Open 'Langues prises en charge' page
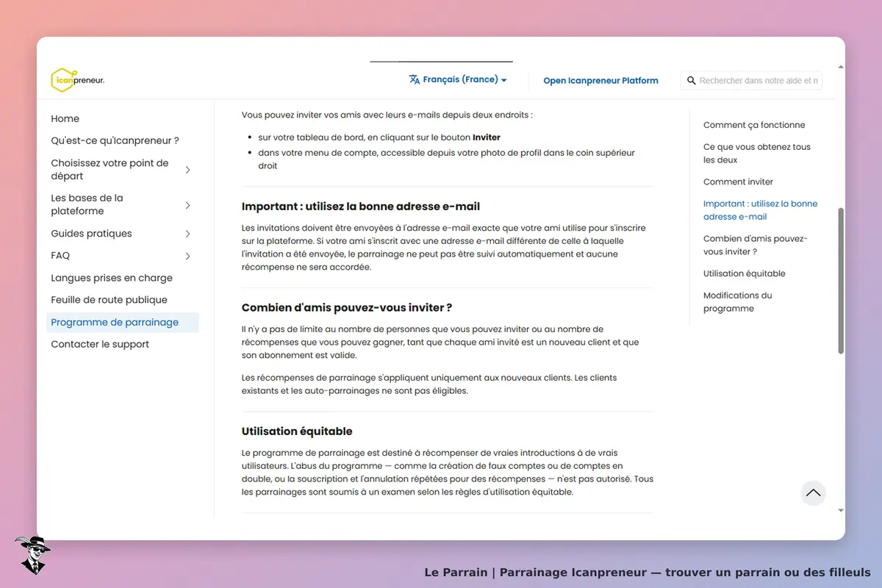Image resolution: width=882 pixels, height=588 pixels. coord(112,278)
